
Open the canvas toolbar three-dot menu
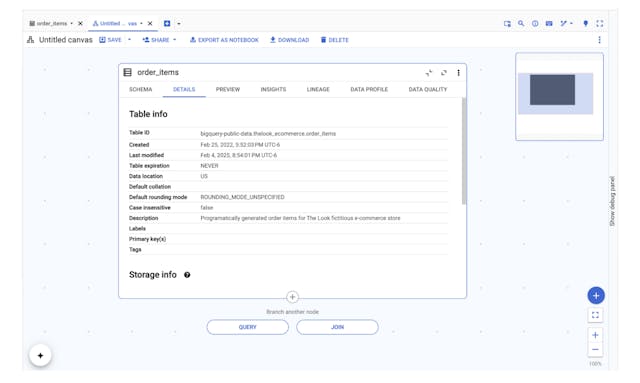599,40
